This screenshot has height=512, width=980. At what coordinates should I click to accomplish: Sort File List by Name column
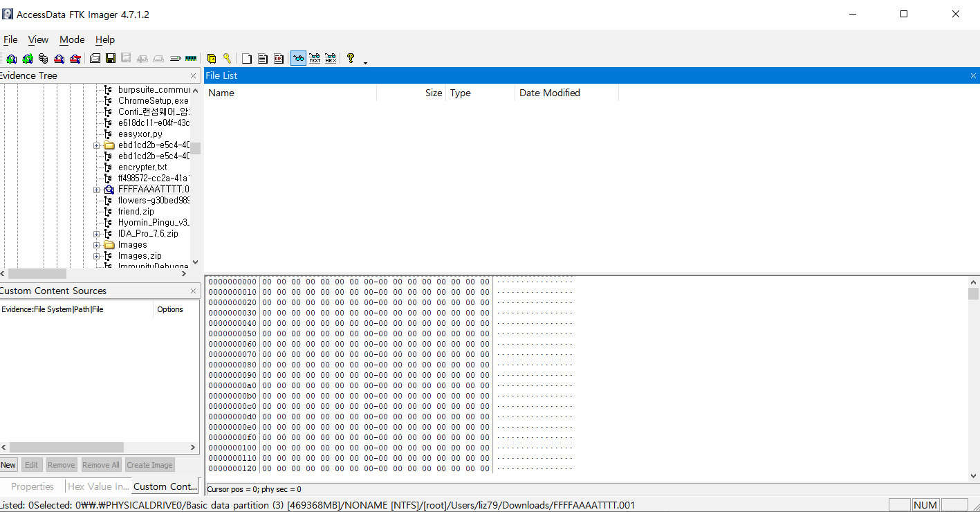pos(290,93)
